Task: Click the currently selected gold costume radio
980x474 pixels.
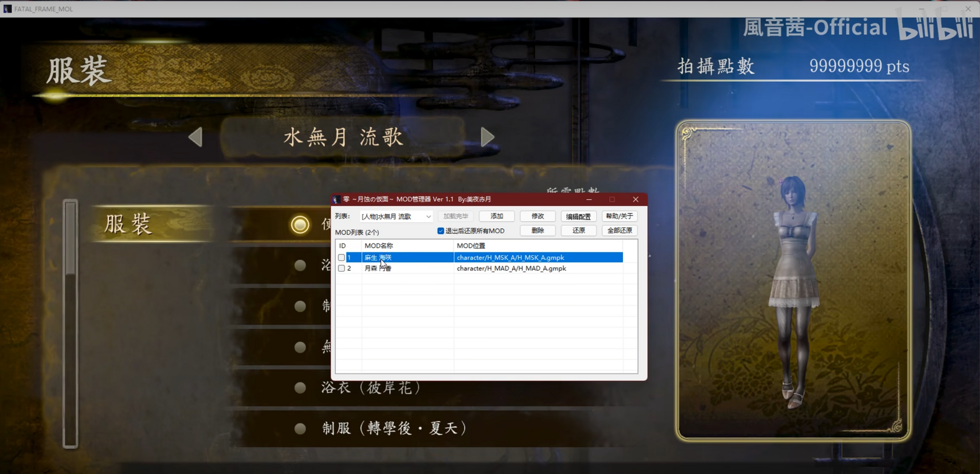Action: [300, 225]
